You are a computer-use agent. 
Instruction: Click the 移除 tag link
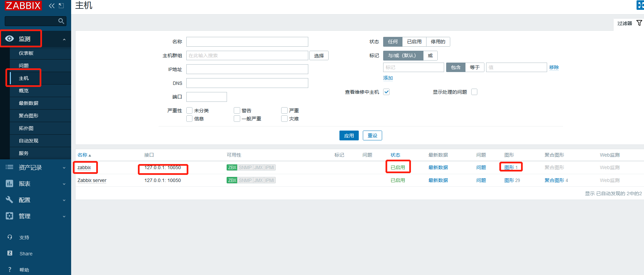pyautogui.click(x=554, y=67)
